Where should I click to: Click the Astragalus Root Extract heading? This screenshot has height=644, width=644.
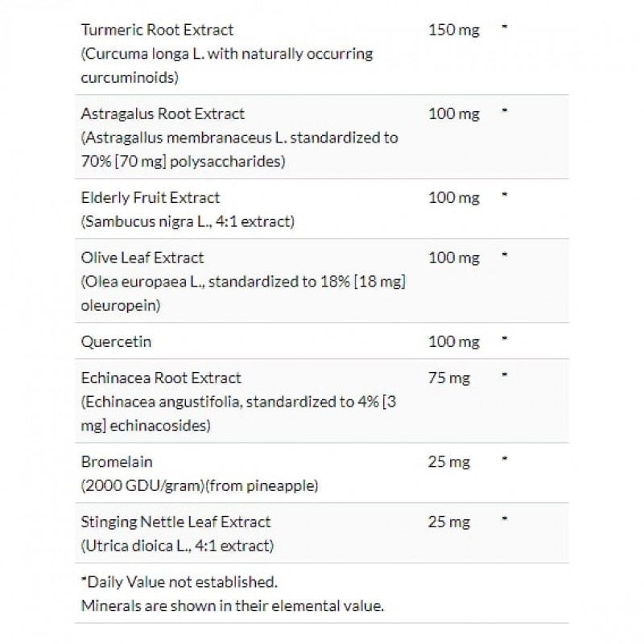pyautogui.click(x=163, y=114)
